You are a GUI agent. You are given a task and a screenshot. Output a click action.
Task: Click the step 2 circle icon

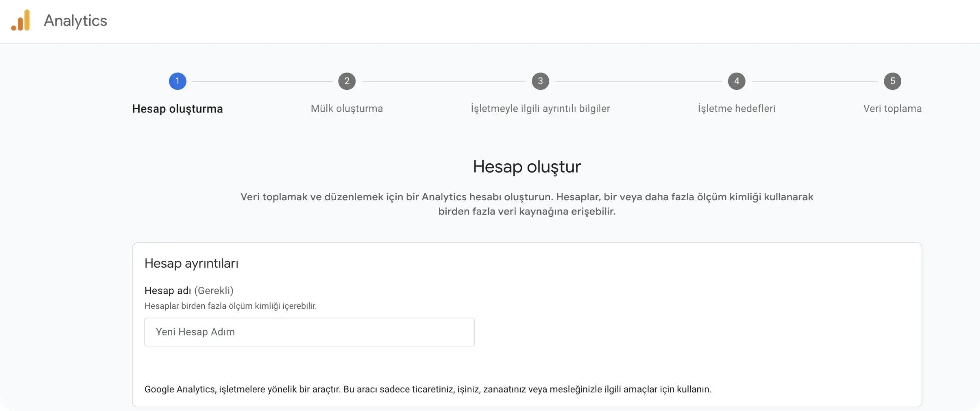347,81
